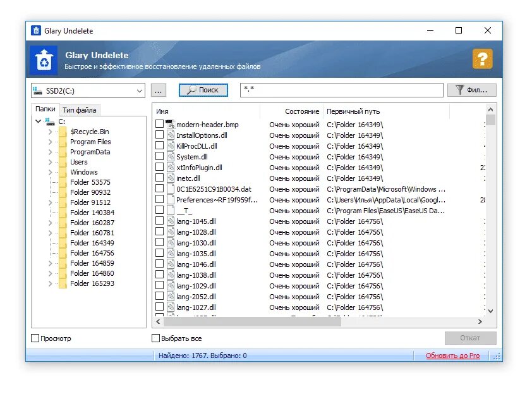Click the lang-1028.dll file icon
532x396 pixels.
(x=171, y=232)
